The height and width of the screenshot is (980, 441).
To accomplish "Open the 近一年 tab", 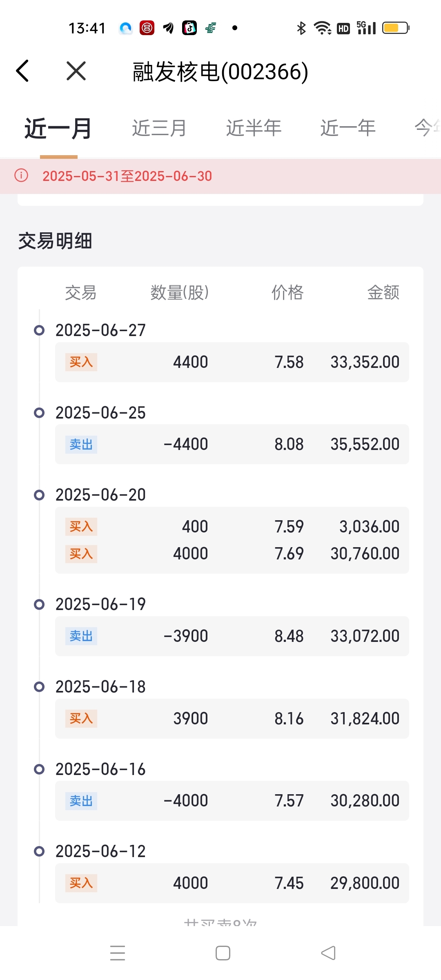I will (x=348, y=128).
